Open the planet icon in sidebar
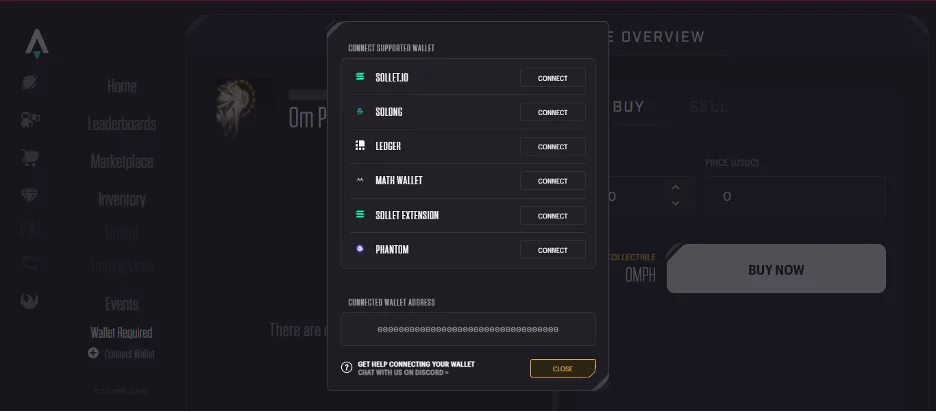This screenshot has width=936, height=412. coord(30,82)
